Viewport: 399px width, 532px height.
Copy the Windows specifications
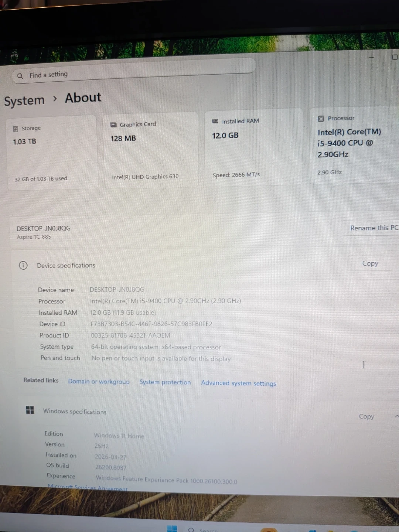tap(366, 416)
